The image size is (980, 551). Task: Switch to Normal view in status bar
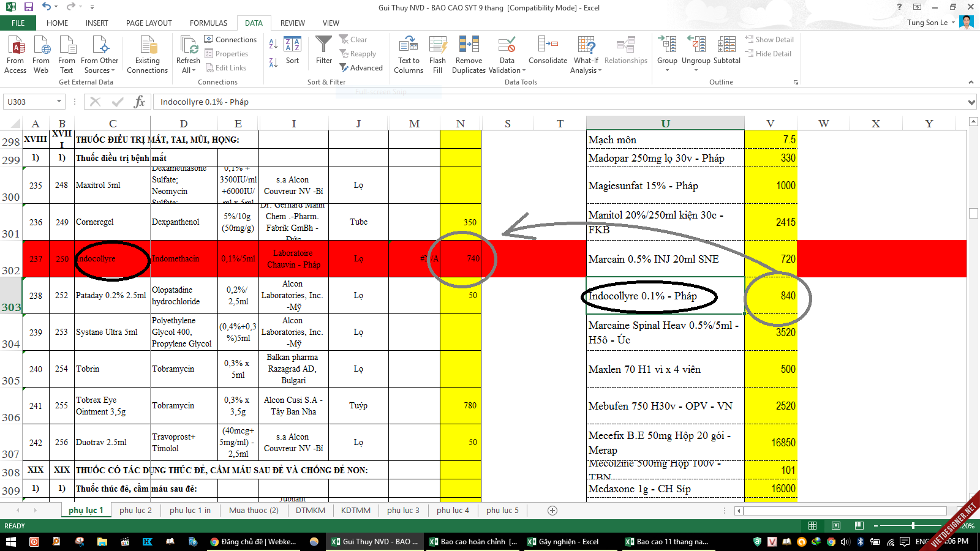coord(812,526)
